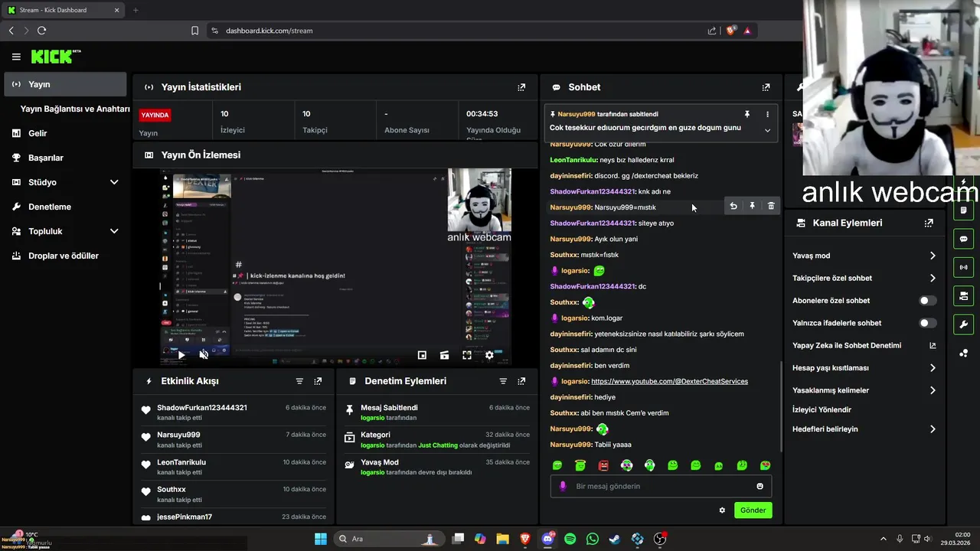980x551 pixels.
Task: Open Droplar ve ödüller sidebar item
Action: (65, 256)
